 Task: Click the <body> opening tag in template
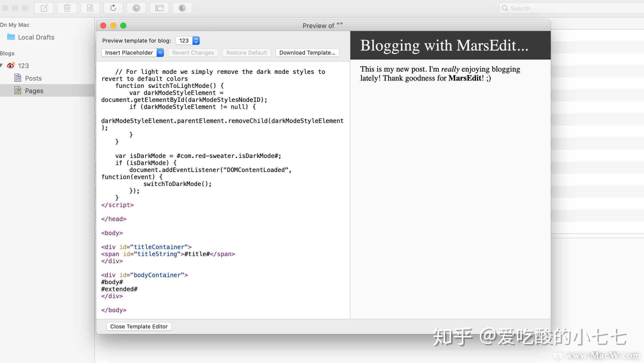112,233
